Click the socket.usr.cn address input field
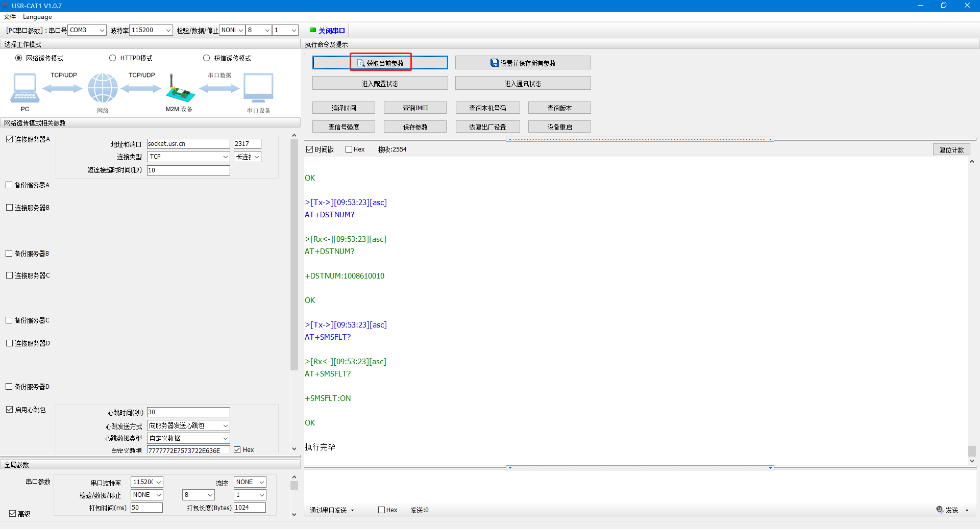 [188, 144]
